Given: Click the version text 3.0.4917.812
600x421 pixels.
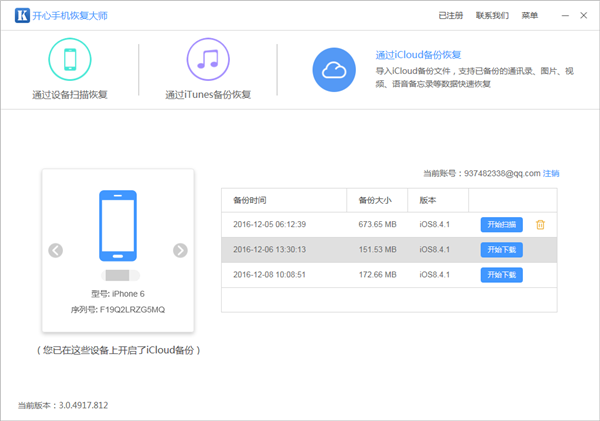Looking at the screenshot, I should (83, 405).
